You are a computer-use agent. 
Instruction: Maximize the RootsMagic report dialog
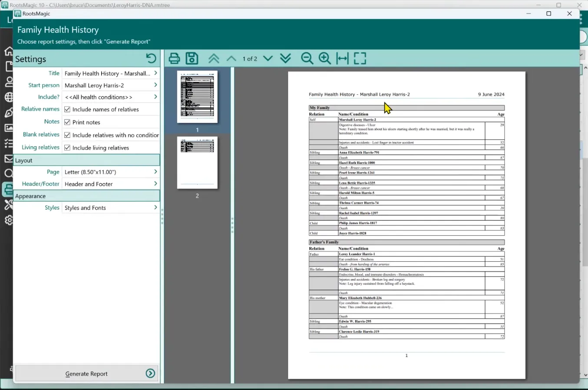(x=549, y=13)
